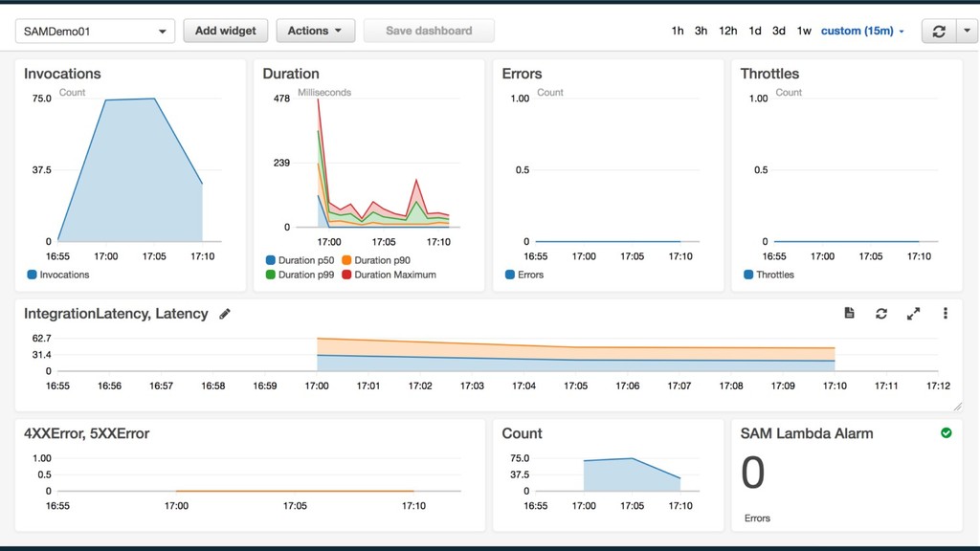Toggle the Duration Maximum legend series

[x=389, y=275]
